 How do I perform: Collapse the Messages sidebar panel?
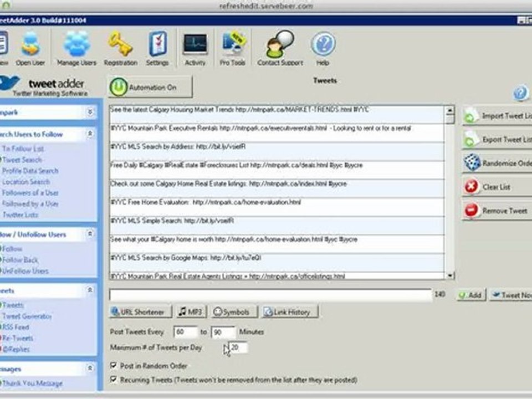[90, 368]
